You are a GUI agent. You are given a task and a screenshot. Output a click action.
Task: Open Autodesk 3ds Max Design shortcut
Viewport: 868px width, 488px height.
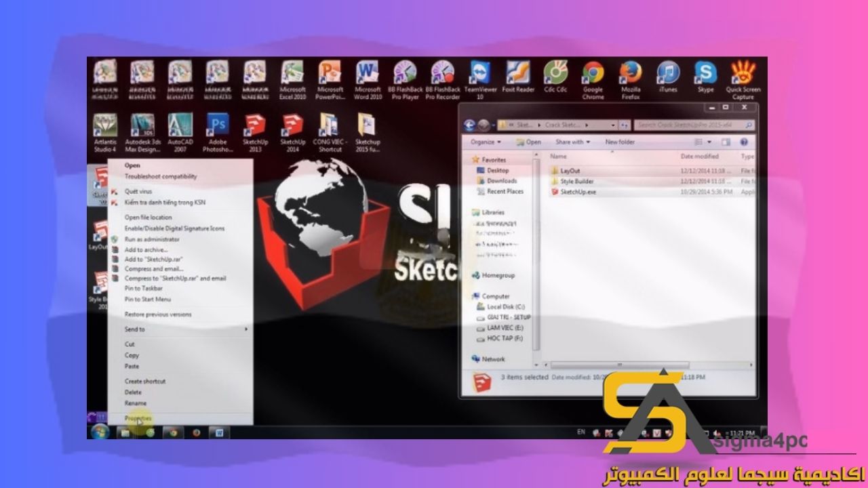pos(142,132)
